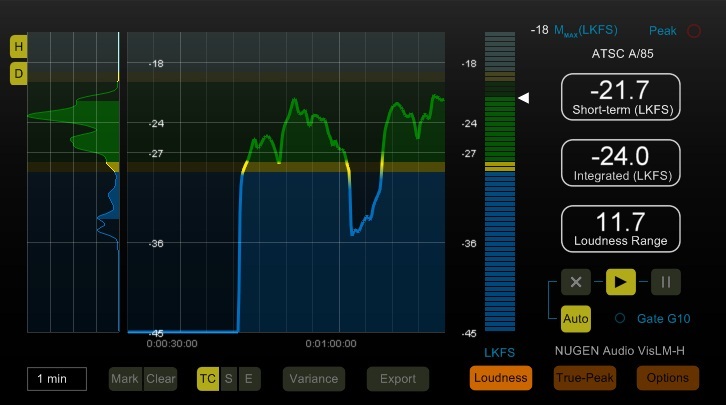Image resolution: width=726 pixels, height=405 pixels.
Task: Click the Clear button
Action: 160,379
